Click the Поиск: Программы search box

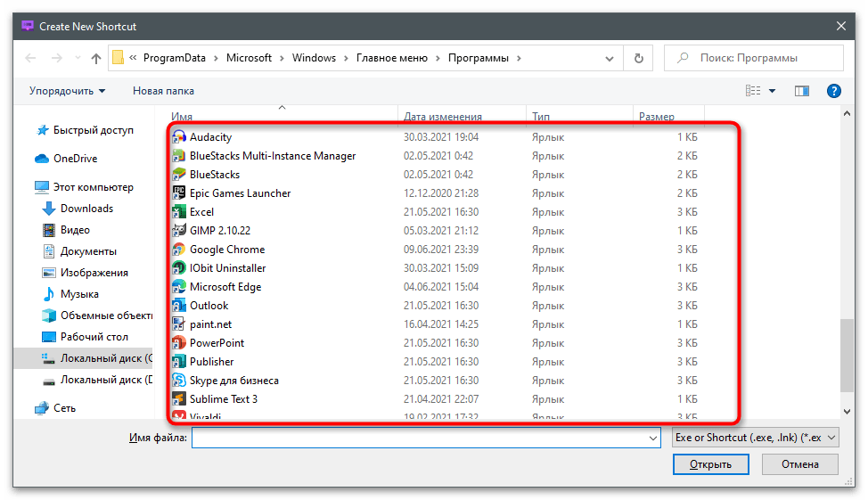point(753,58)
